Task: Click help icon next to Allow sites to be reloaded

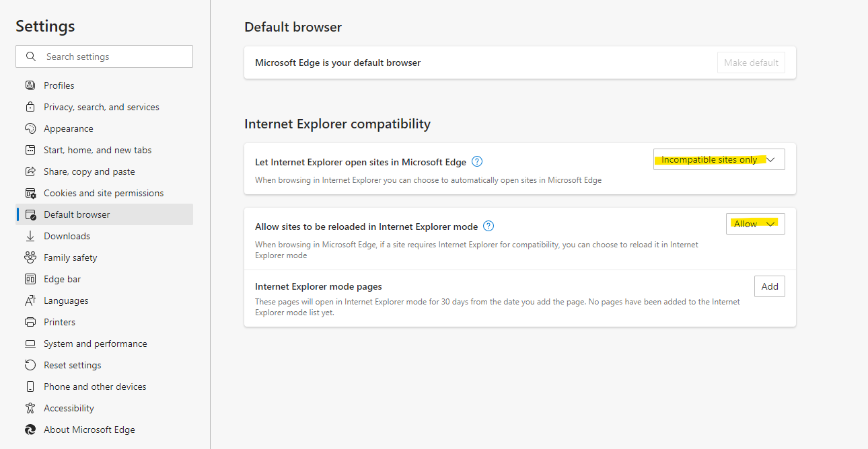Action: click(x=489, y=226)
